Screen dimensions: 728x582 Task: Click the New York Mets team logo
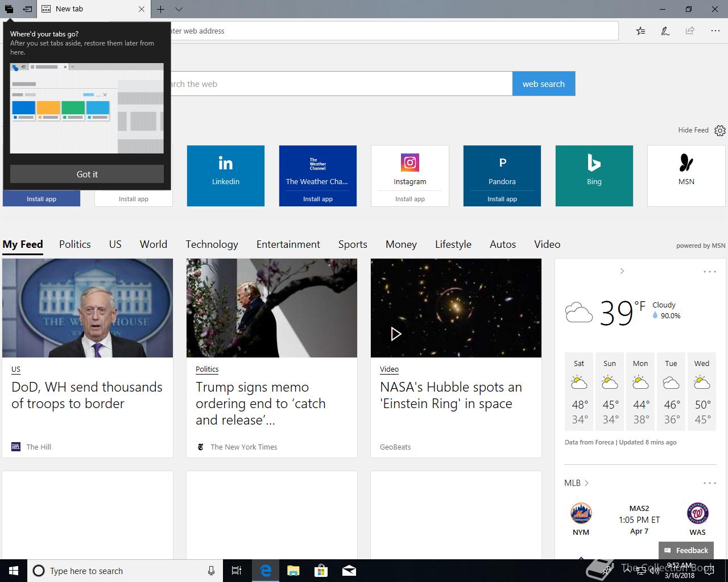pos(581,514)
